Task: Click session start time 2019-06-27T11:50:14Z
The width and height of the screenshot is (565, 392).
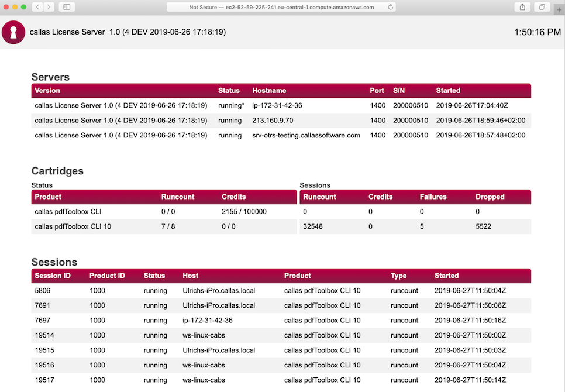Action: coord(470,380)
